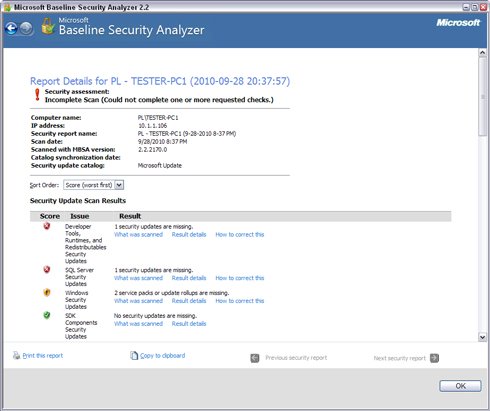Click the Copy to clipboard link
Screen dimensions: 490x411
[x=163, y=356]
